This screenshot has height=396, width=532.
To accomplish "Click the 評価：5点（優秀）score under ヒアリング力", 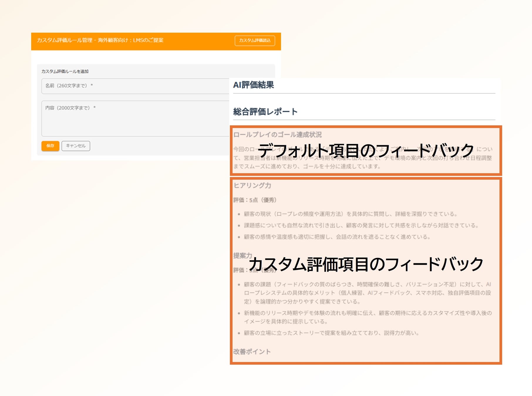I will (255, 200).
